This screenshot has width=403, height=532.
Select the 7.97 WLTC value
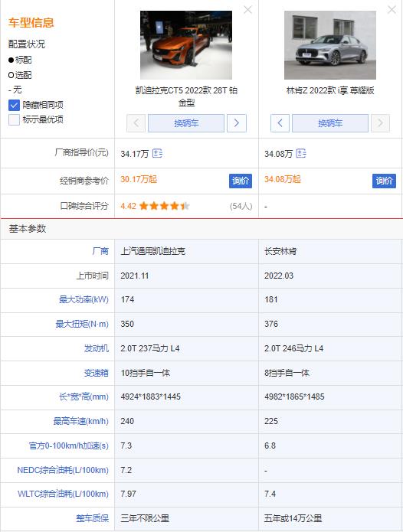(x=128, y=494)
